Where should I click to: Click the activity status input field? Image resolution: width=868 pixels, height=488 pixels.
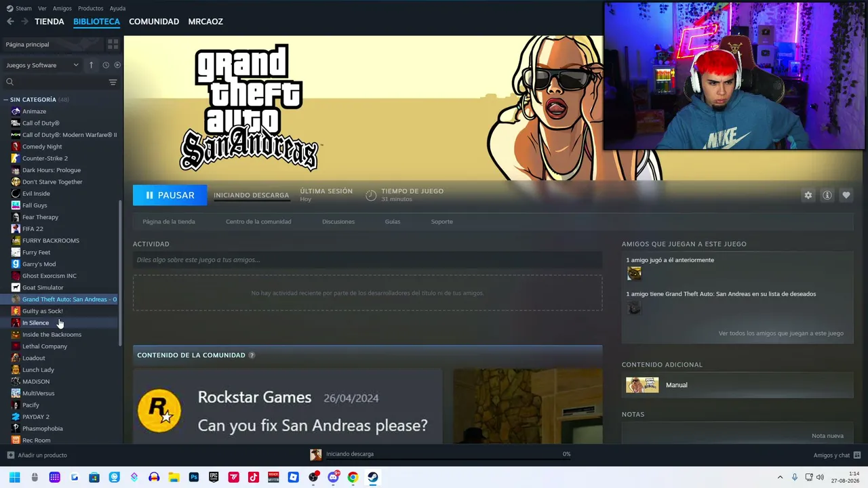[x=368, y=260]
